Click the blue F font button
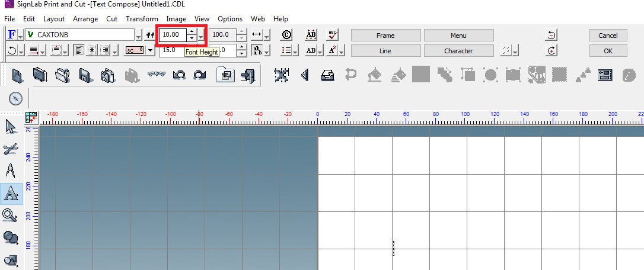644x270 pixels. (x=12, y=35)
